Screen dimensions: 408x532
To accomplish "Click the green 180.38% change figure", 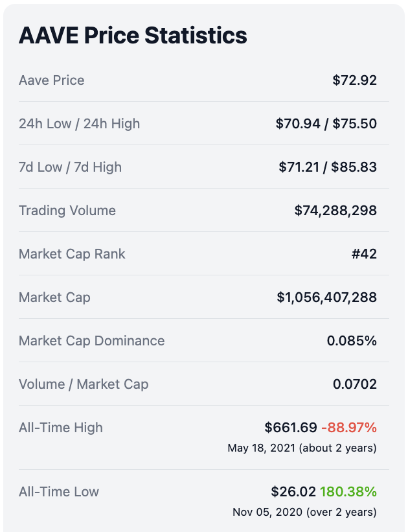I will tap(348, 492).
